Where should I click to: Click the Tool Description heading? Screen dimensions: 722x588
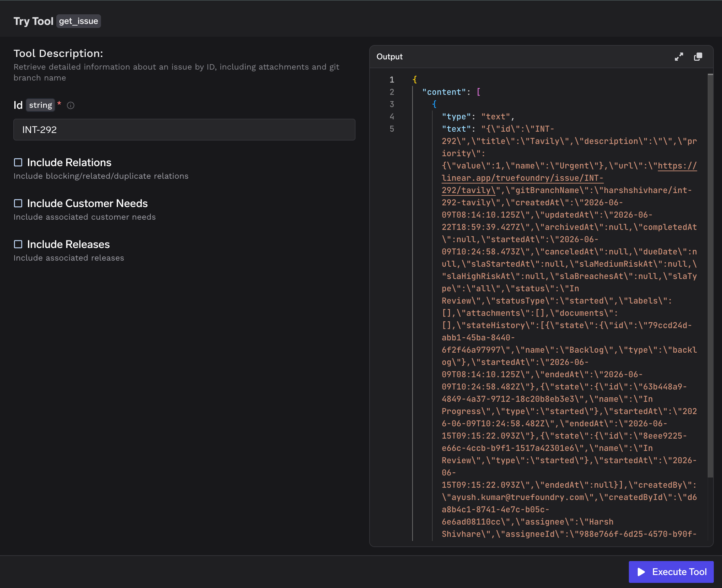(x=58, y=53)
